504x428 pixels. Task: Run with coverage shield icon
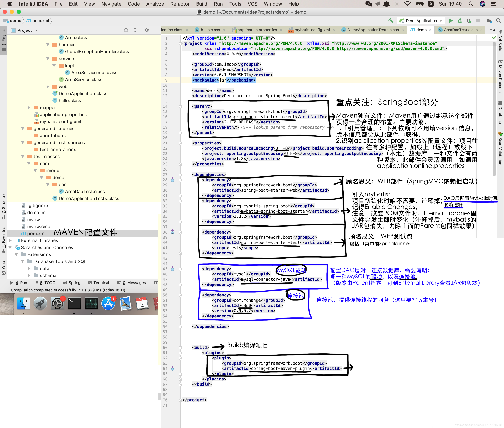(x=469, y=21)
